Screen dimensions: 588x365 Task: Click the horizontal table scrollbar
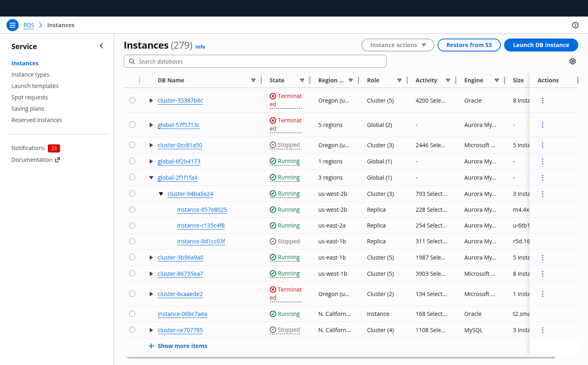pyautogui.click(x=341, y=358)
